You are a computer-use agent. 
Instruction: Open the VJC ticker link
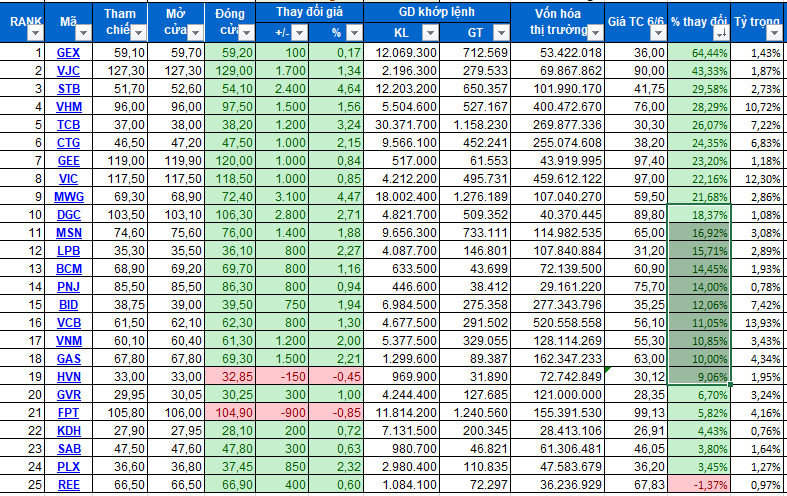(68, 71)
